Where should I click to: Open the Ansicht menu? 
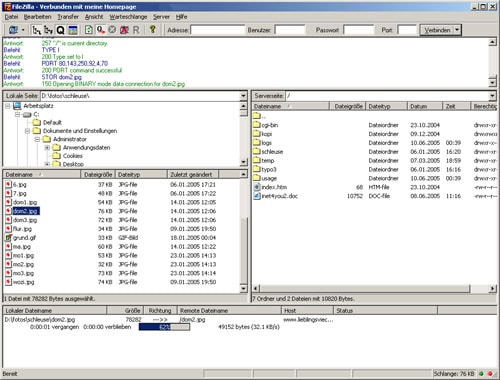94,17
